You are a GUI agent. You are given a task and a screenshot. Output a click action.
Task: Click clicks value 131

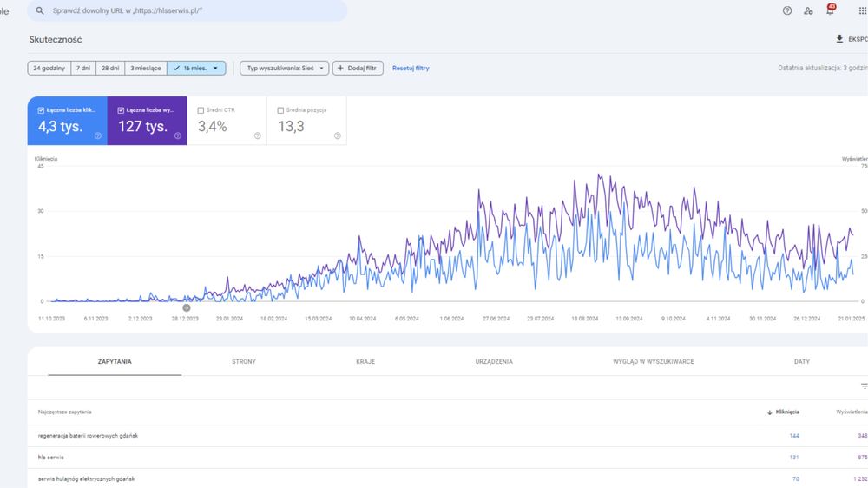point(794,458)
